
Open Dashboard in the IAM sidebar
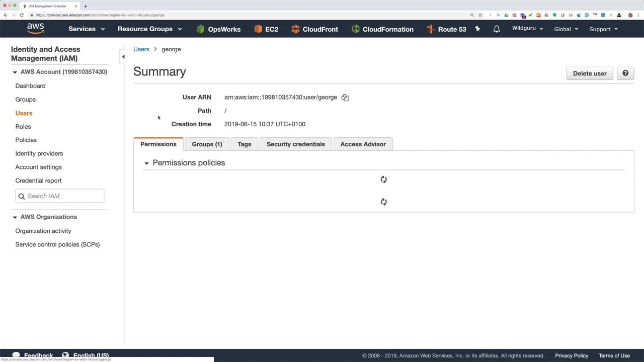pos(30,86)
